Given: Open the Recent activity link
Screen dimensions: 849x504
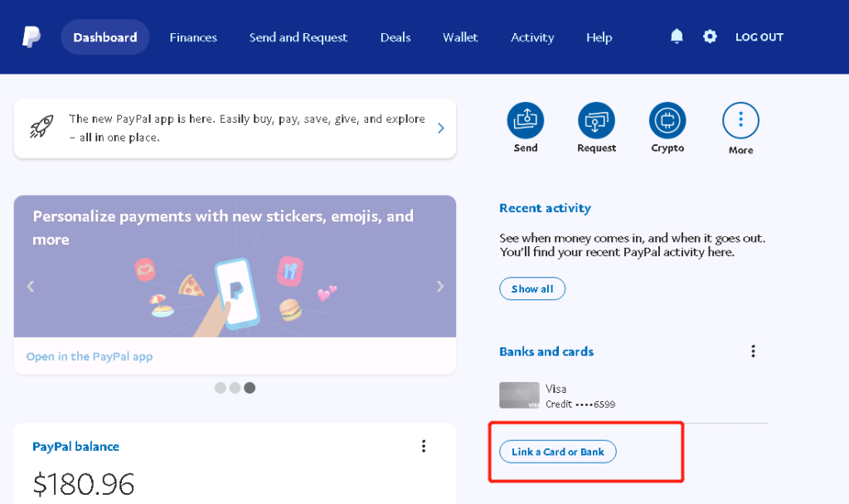Looking at the screenshot, I should click(545, 208).
